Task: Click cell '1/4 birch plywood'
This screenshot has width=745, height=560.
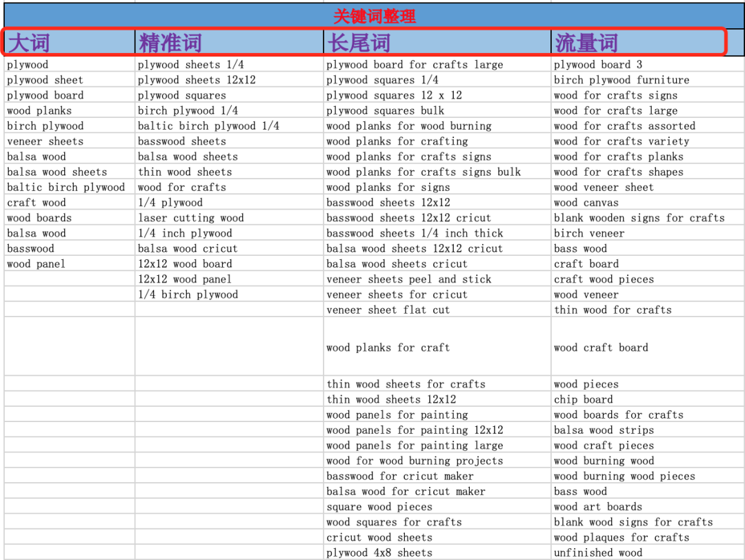Action: pyautogui.click(x=229, y=294)
